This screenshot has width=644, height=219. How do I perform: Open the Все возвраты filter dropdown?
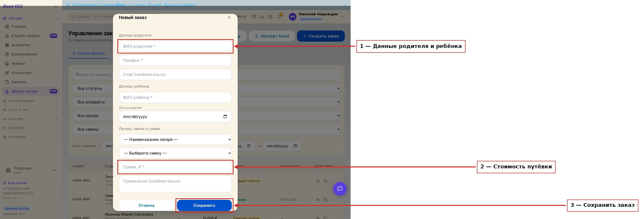click(206, 102)
